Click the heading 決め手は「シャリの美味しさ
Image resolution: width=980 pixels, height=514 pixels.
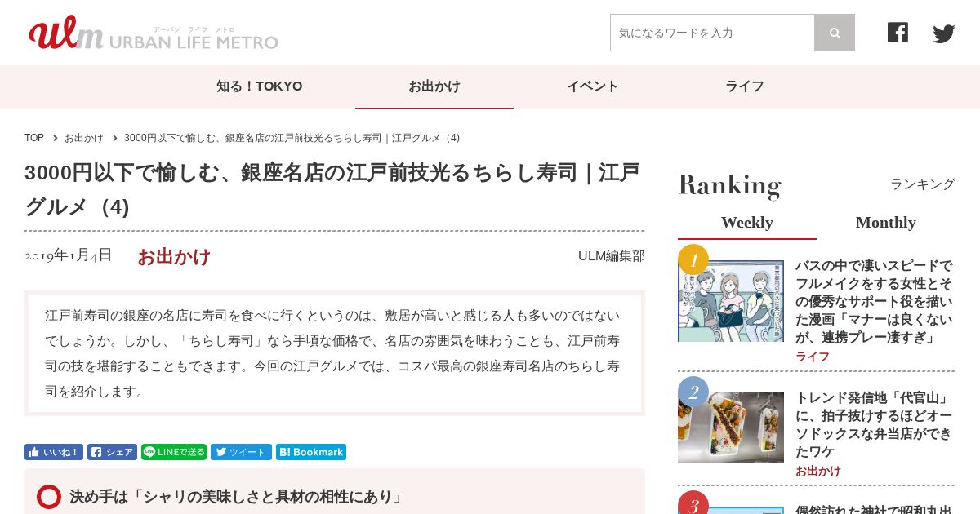237,497
